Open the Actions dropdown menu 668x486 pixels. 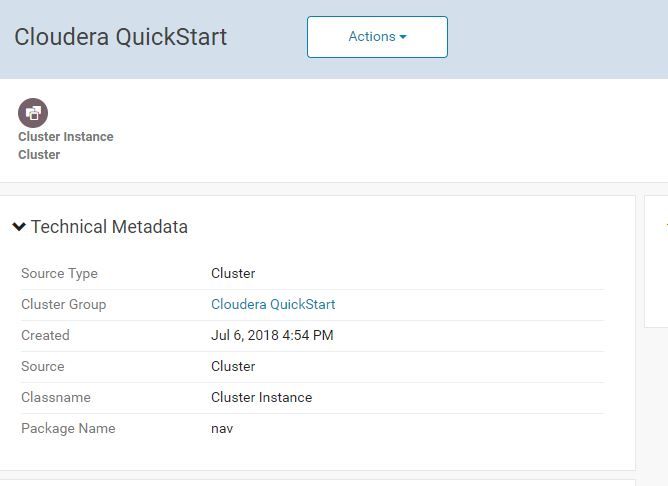(x=376, y=37)
